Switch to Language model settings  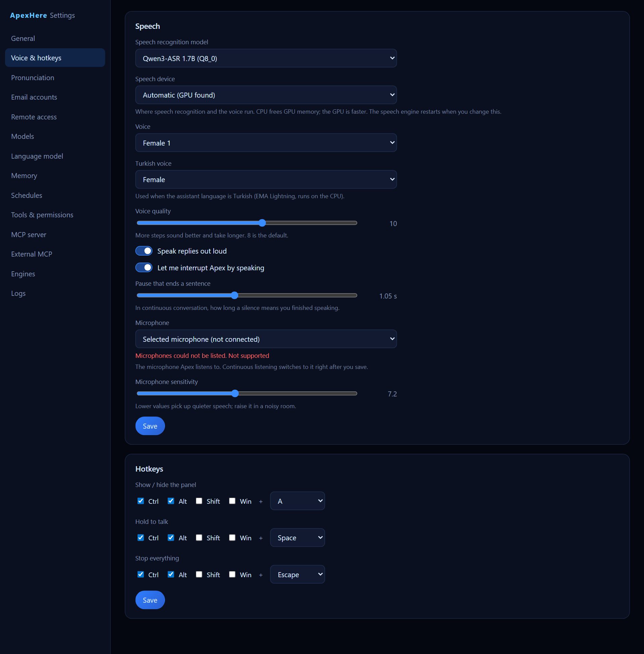point(55,156)
